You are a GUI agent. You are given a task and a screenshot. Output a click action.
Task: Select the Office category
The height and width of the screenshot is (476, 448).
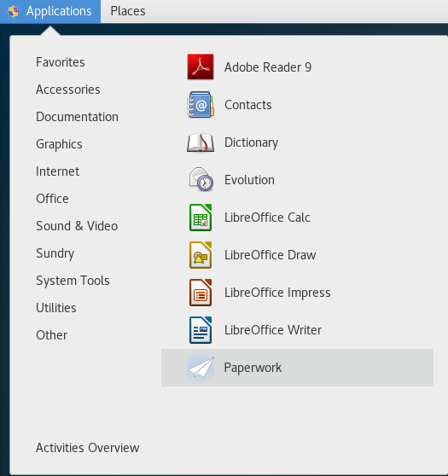tap(52, 199)
